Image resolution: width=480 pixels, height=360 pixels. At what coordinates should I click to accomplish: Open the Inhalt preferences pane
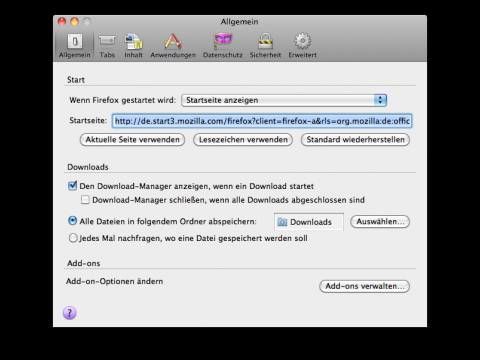(133, 46)
